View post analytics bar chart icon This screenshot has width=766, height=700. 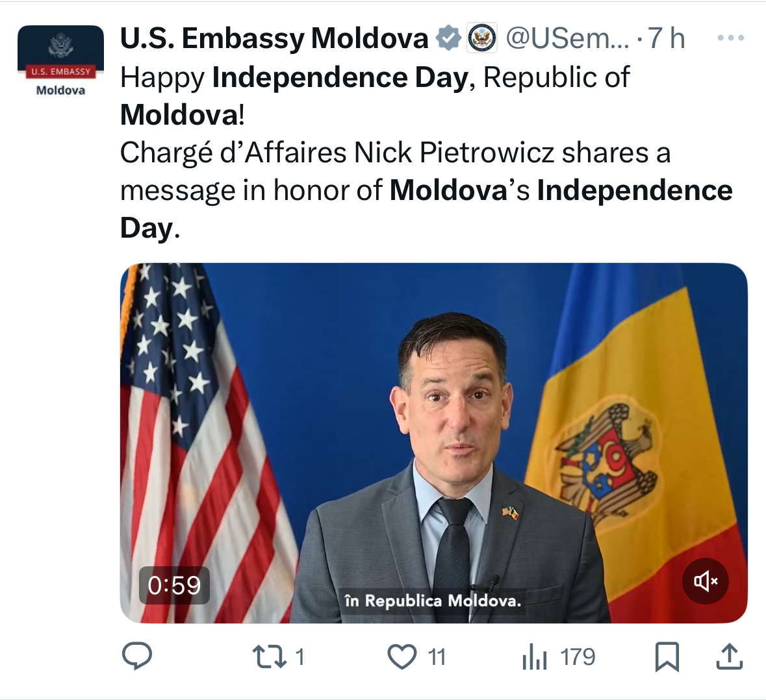535,656
